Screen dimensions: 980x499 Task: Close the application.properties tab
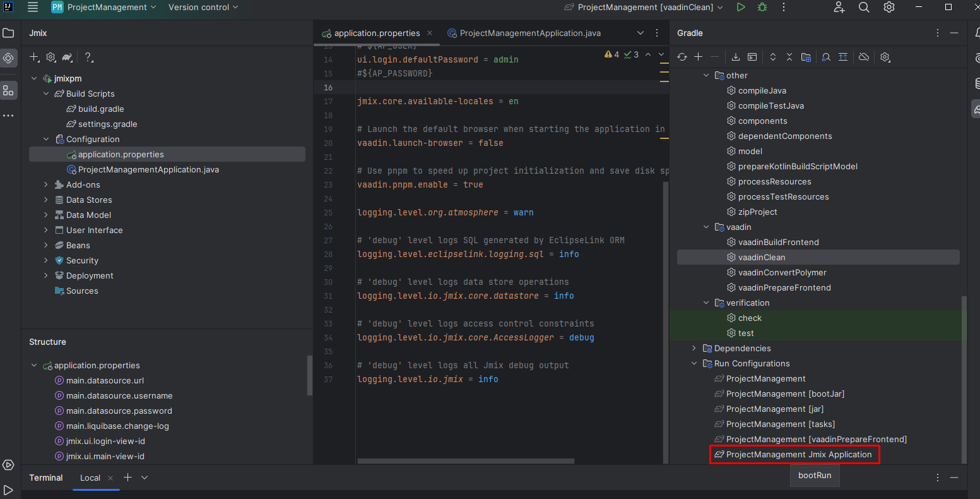point(430,33)
